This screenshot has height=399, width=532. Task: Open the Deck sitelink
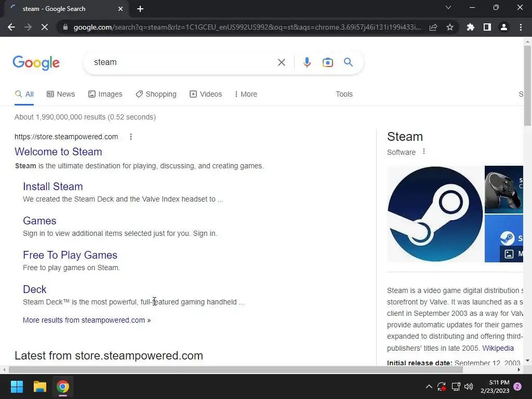coord(35,289)
